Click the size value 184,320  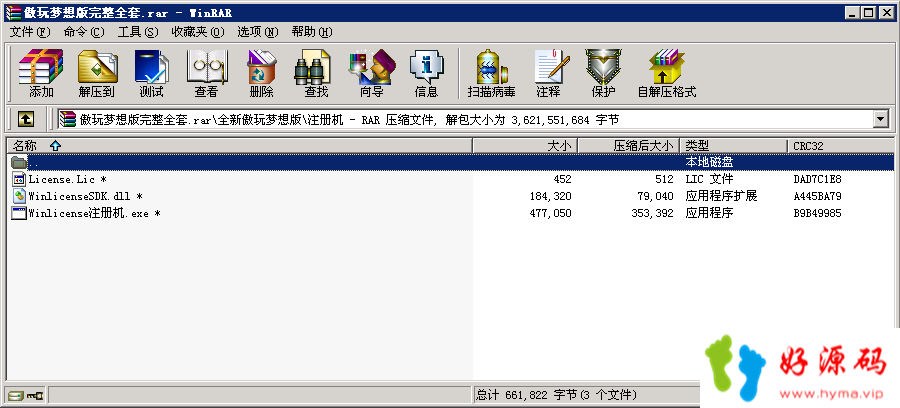pyautogui.click(x=551, y=196)
